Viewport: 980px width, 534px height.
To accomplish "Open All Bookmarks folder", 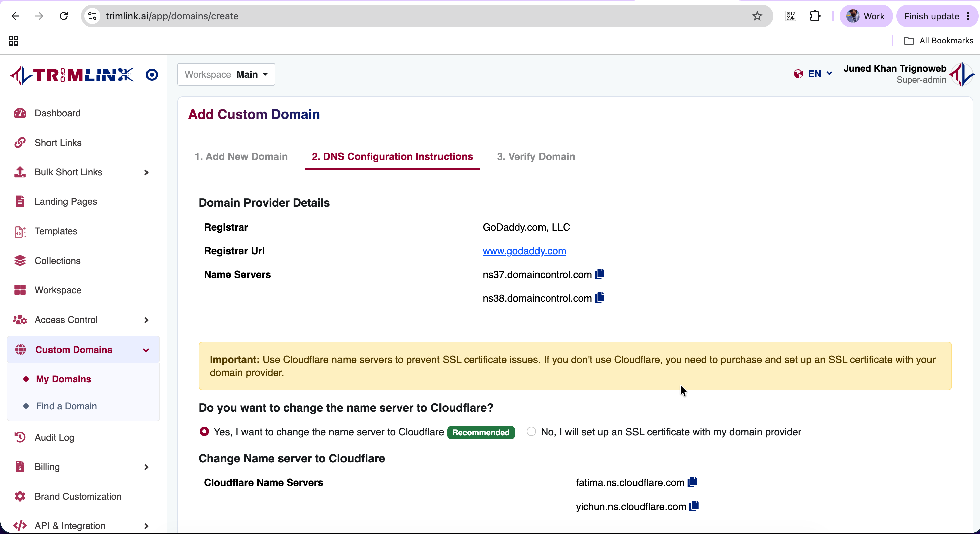I will click(x=938, y=41).
